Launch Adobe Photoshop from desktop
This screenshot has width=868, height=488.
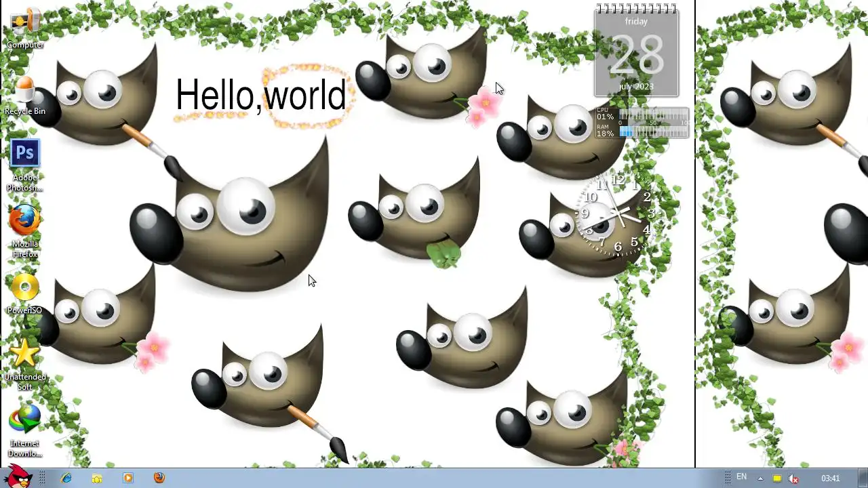[25, 166]
